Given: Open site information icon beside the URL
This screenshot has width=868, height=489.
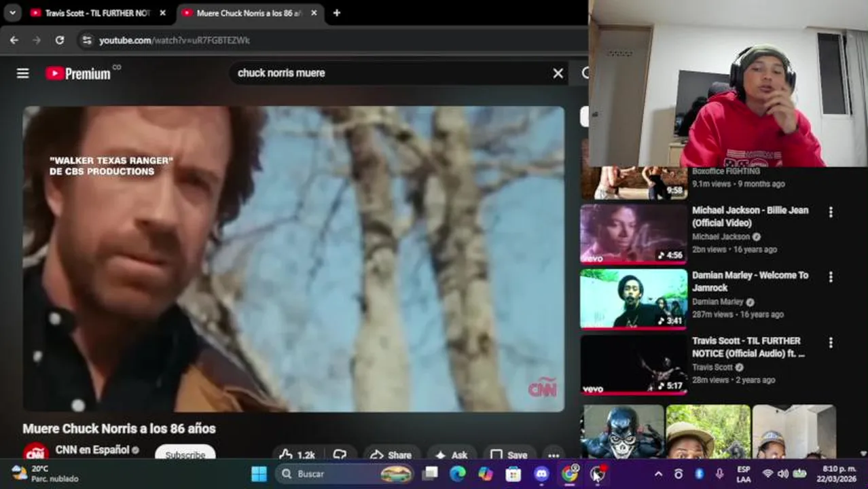Looking at the screenshot, I should coord(86,40).
